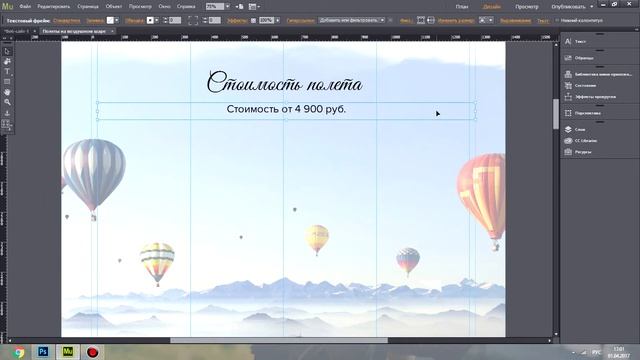Click the stroke weight value field
640x360 pixels.
175,20
